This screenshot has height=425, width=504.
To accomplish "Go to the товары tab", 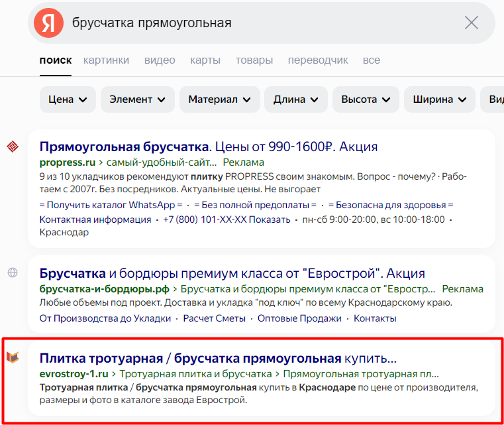I will tap(254, 60).
